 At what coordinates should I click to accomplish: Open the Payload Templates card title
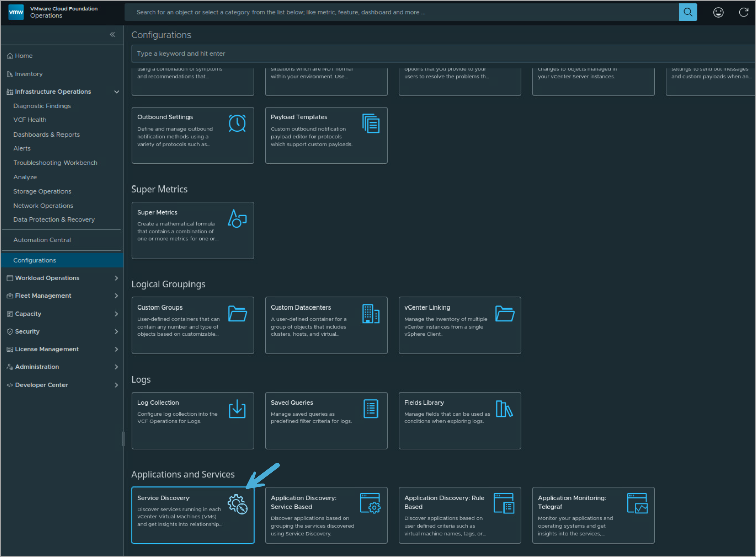pos(299,117)
